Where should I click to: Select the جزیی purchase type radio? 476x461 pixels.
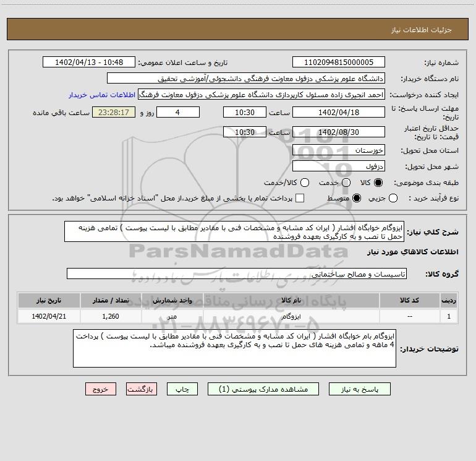[x=393, y=198]
